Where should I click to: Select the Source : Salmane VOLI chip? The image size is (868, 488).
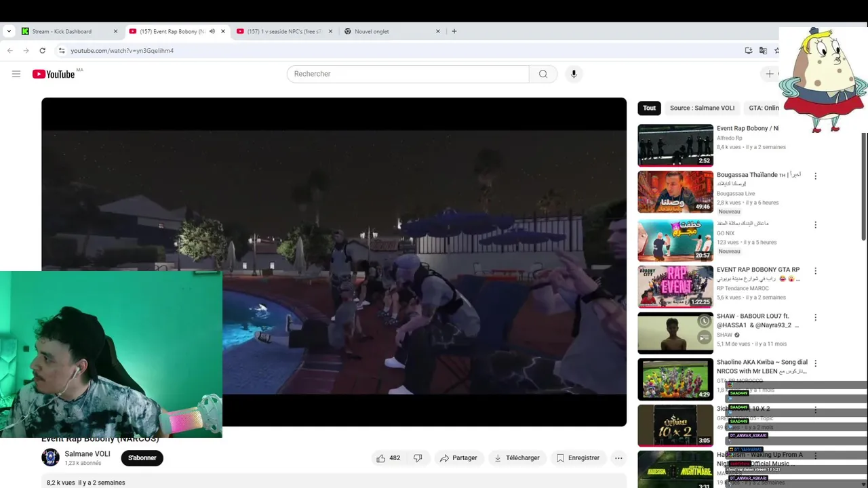702,108
